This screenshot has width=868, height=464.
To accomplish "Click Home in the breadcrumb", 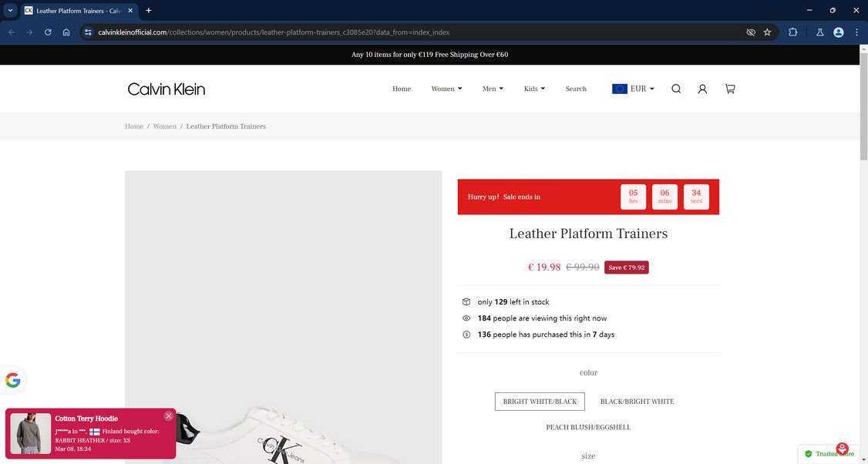I will pos(134,126).
